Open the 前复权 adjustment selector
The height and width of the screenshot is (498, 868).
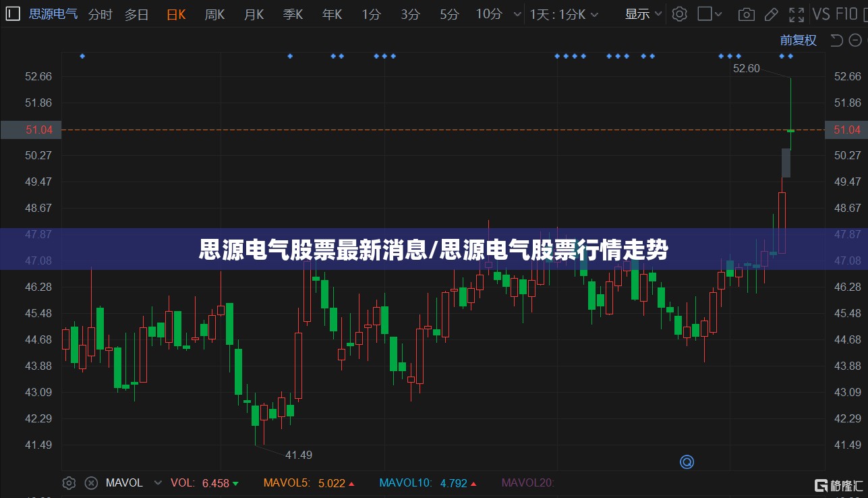799,40
